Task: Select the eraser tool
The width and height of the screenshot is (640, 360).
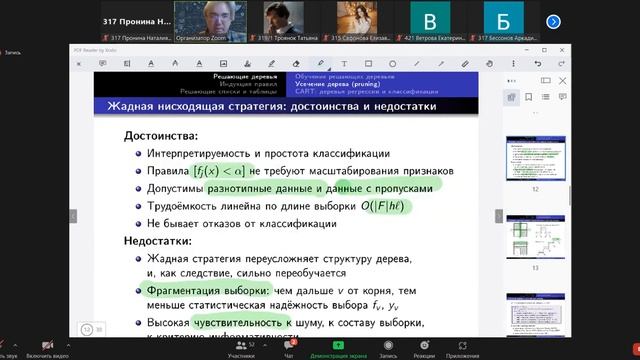Action: tap(296, 64)
